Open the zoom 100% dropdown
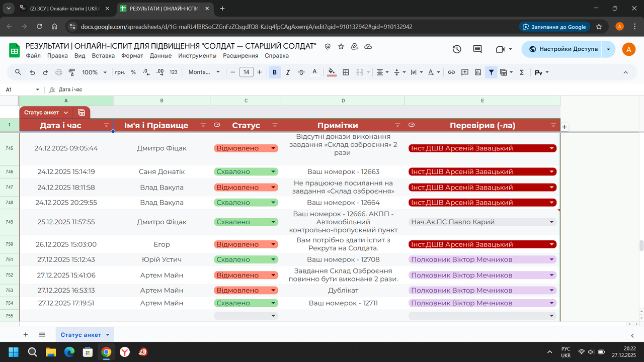 (x=94, y=72)
